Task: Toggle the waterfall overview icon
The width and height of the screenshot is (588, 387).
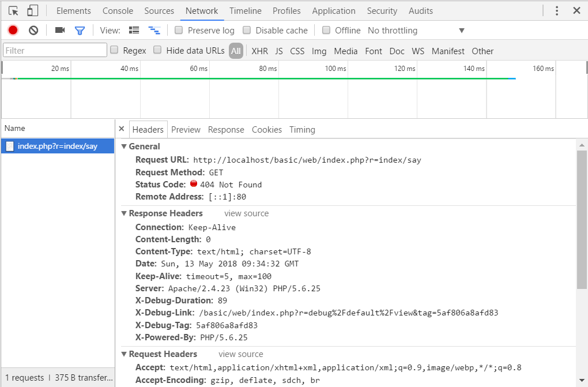Action: 154,31
